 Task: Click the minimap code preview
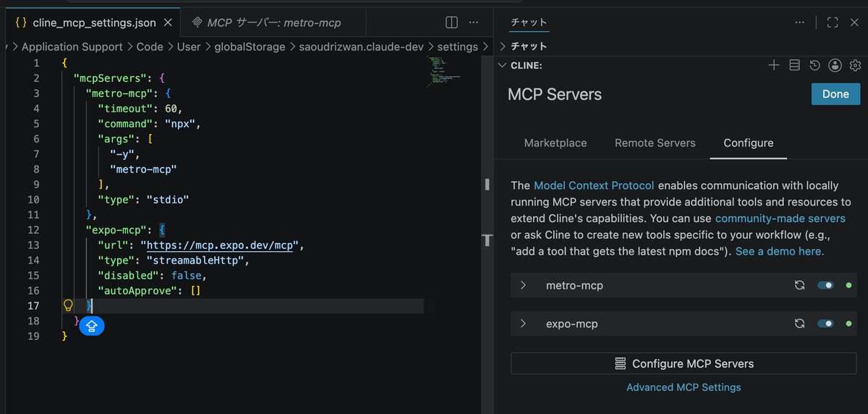point(443,72)
